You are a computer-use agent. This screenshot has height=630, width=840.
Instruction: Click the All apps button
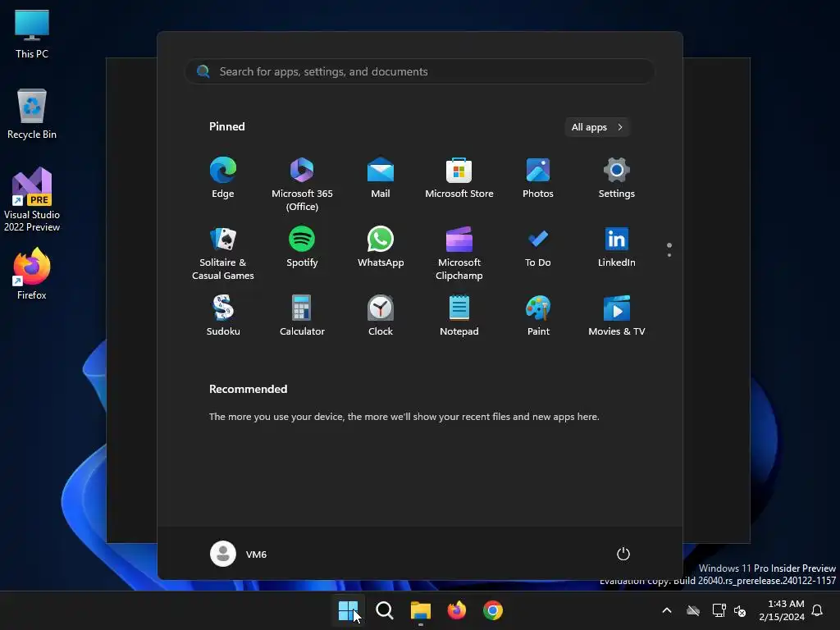597,127
